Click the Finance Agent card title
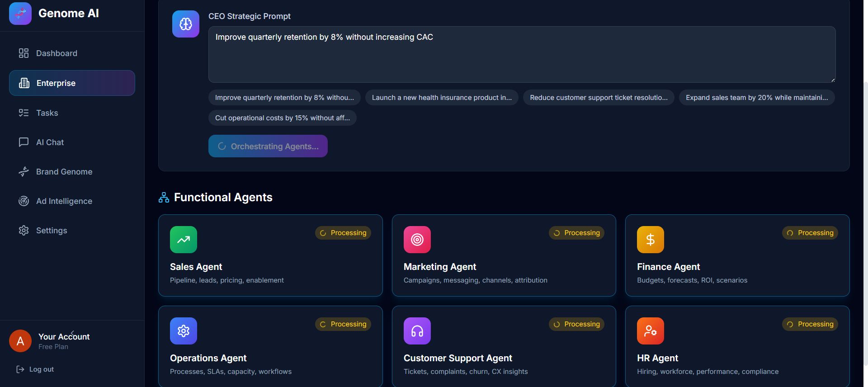 point(668,267)
